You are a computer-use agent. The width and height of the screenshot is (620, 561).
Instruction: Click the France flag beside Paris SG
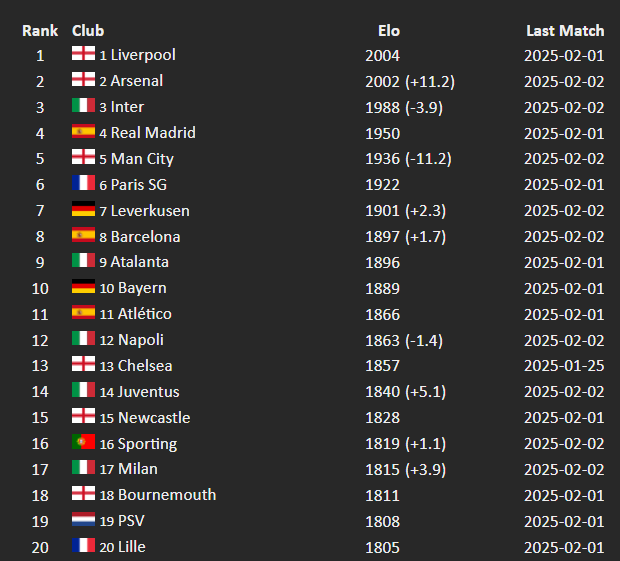pos(83,184)
